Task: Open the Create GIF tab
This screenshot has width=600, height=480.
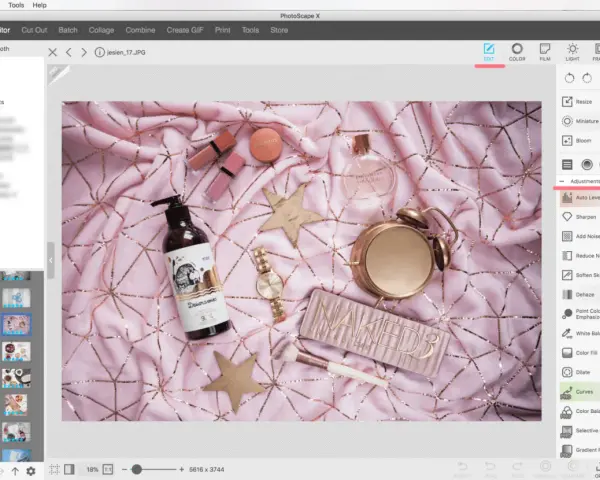Action: click(185, 30)
